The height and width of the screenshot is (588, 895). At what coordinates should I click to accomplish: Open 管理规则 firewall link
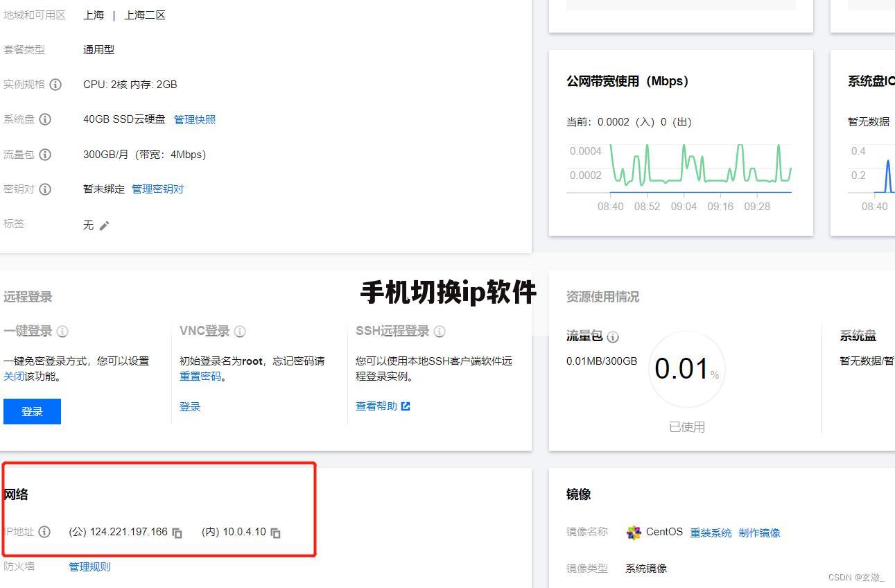point(89,567)
